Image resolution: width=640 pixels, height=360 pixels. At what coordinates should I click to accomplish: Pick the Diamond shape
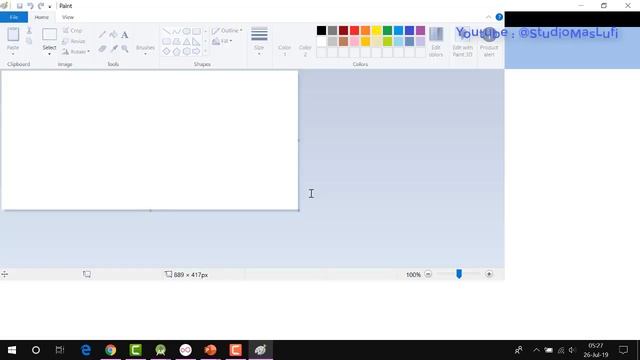pyautogui.click(x=167, y=51)
